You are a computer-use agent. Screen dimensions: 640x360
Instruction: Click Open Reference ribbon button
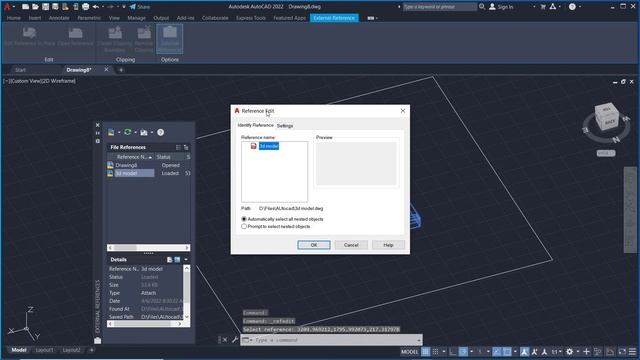point(75,37)
